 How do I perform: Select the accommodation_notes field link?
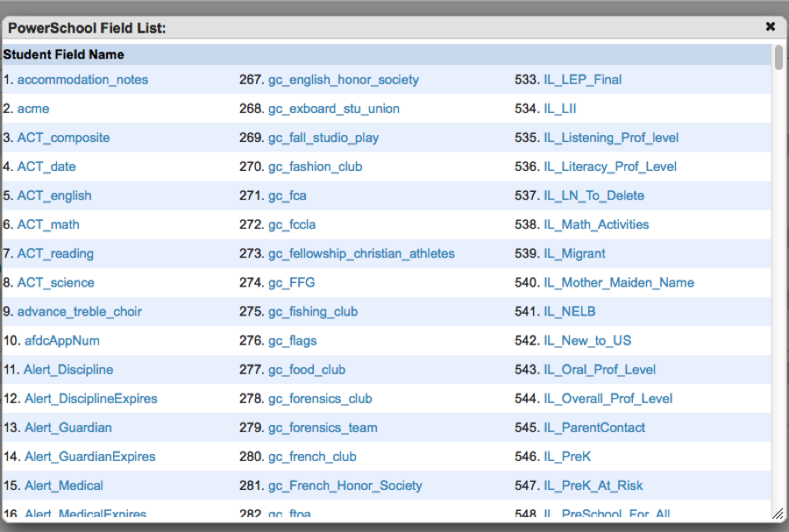click(82, 80)
